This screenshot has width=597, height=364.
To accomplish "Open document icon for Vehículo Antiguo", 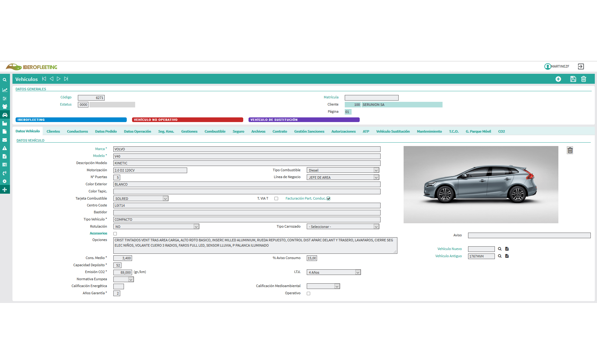I will click(507, 256).
